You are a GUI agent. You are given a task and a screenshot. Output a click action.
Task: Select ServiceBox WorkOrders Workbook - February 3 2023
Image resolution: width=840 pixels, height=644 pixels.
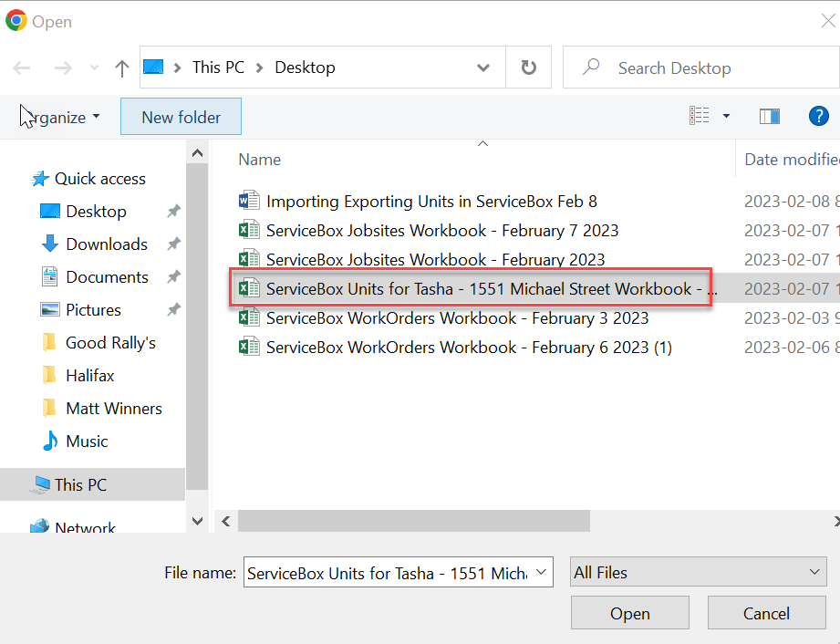pos(457,318)
